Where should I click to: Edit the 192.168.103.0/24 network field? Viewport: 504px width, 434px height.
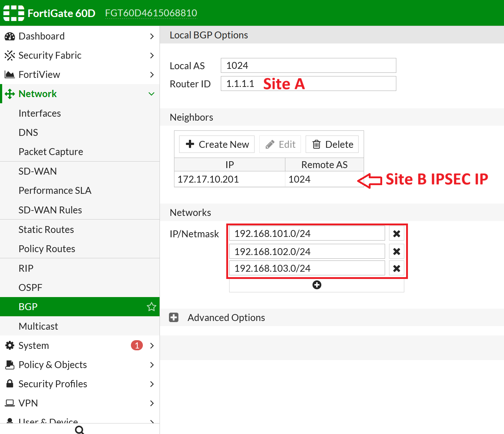click(307, 268)
